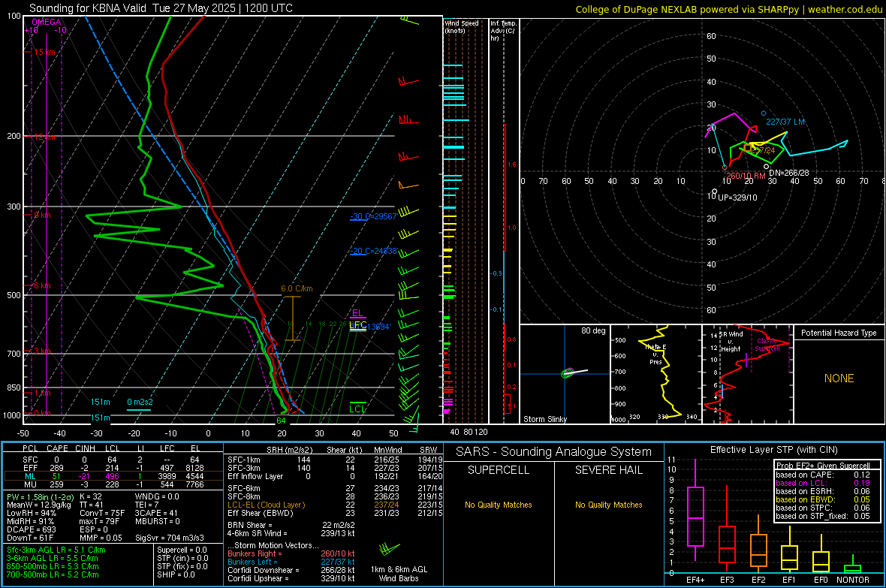Select the NONE hazard type text
This screenshot has width=886, height=588.
click(x=839, y=378)
